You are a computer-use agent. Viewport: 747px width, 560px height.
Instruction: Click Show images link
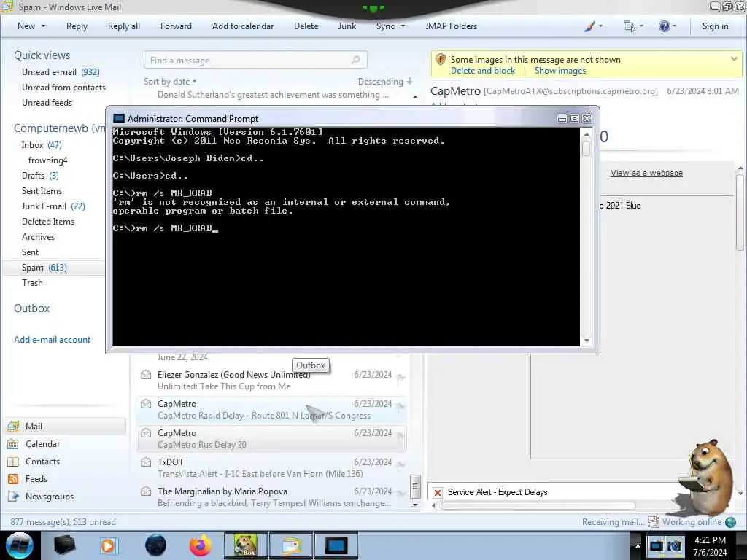pyautogui.click(x=560, y=71)
